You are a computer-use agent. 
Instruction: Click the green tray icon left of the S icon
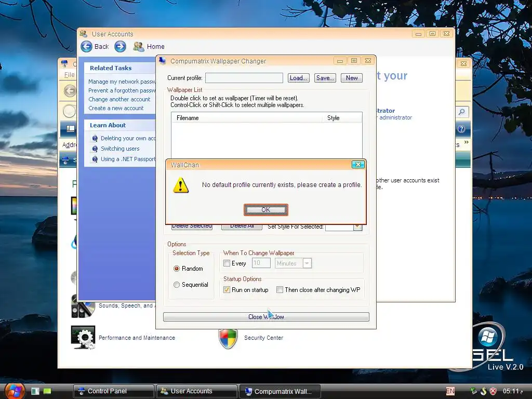click(x=474, y=391)
